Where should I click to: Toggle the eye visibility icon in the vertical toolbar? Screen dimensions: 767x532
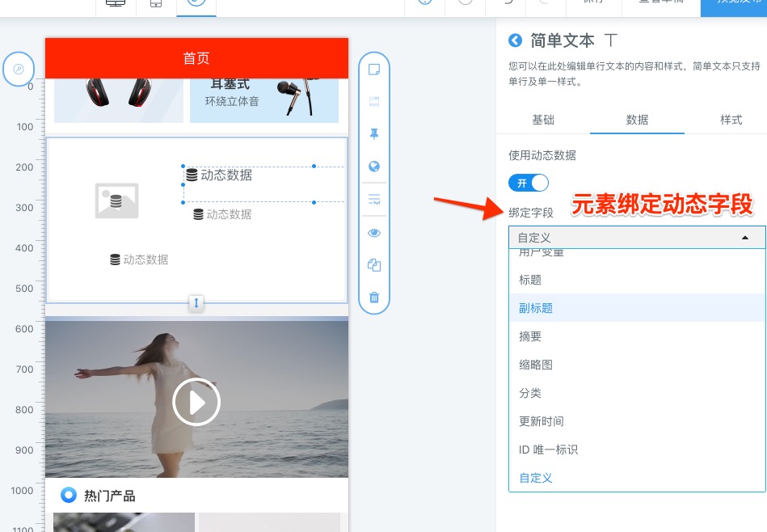tap(374, 233)
